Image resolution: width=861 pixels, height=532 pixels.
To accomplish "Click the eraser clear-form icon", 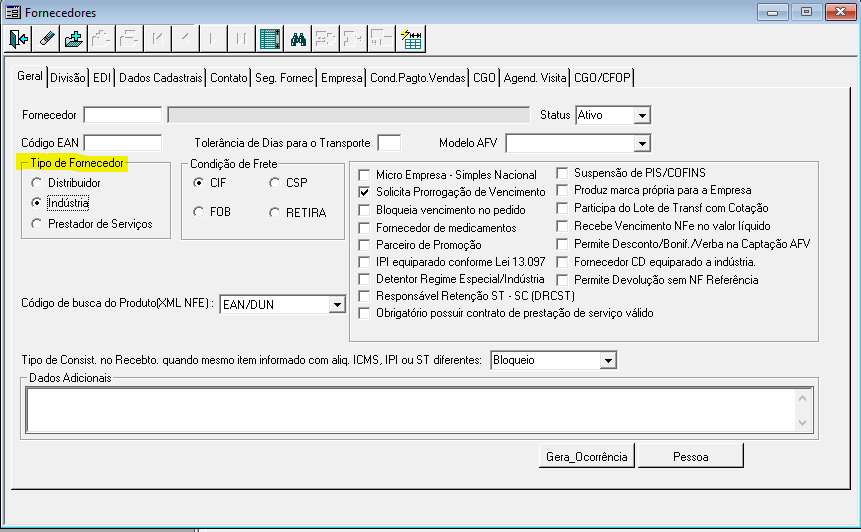I will (x=46, y=39).
